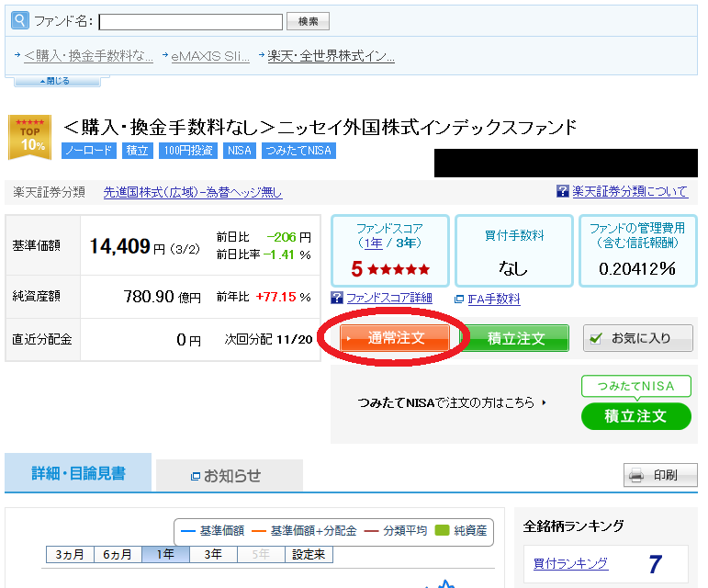Click the green 純資産 legend swatch
708x588 pixels.
click(443, 530)
